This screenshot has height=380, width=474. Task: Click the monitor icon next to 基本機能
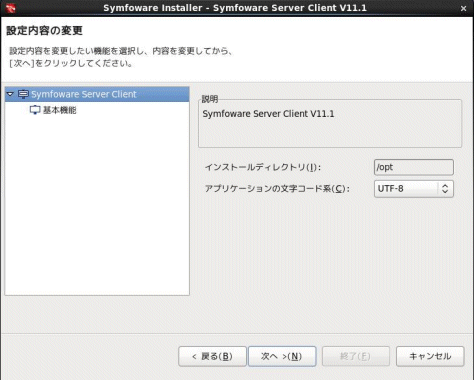point(35,110)
